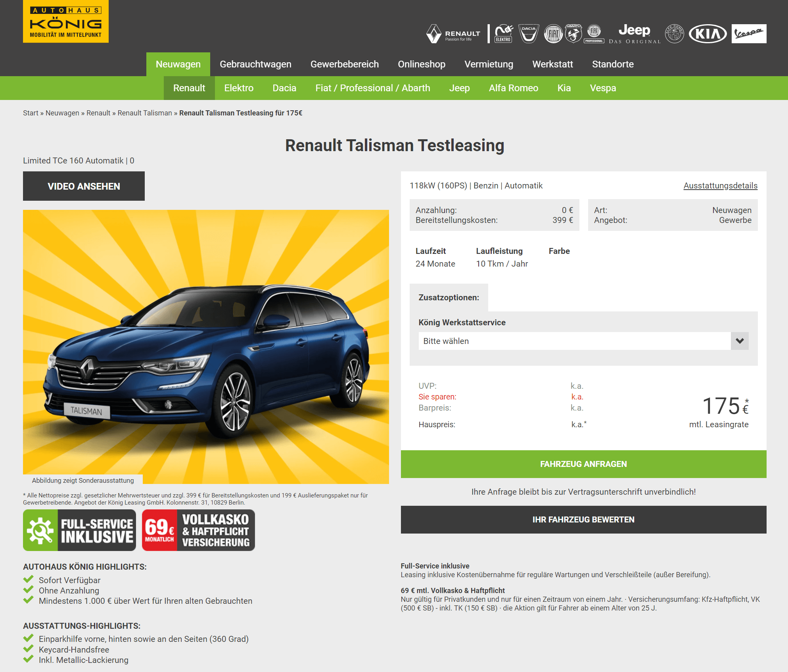The height and width of the screenshot is (672, 788).
Task: Click the Jeep Das Original logo
Action: pos(635,34)
